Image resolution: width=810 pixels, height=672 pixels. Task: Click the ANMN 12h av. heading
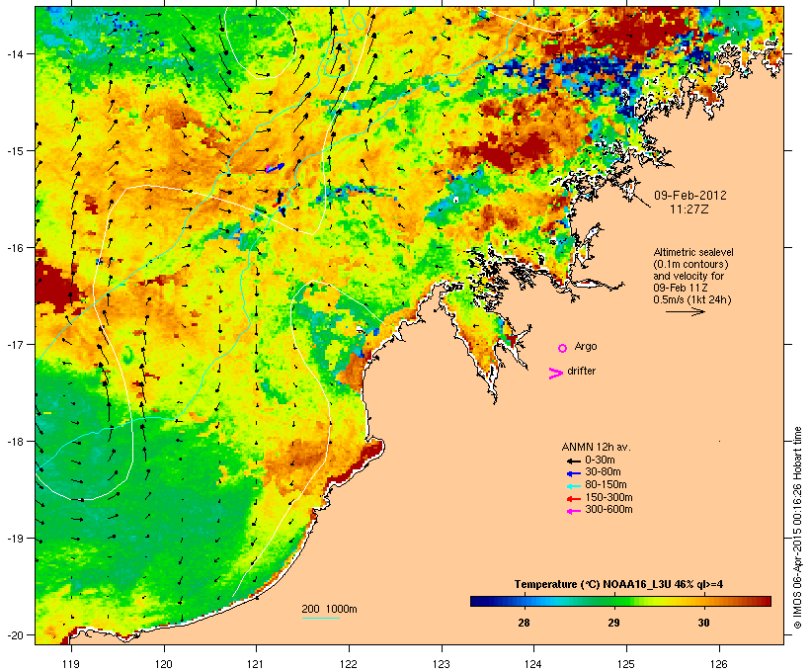[596, 447]
